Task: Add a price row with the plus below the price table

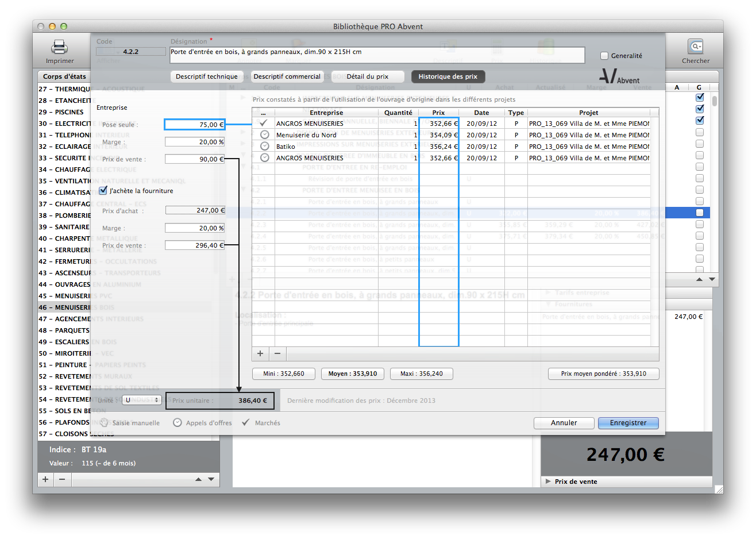Action: [260, 354]
